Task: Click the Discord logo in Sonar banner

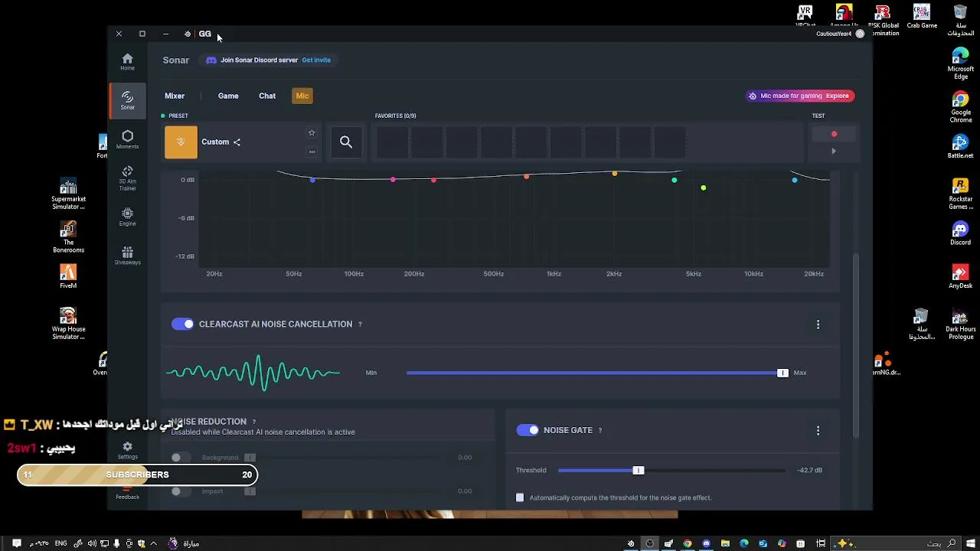Action: (211, 60)
